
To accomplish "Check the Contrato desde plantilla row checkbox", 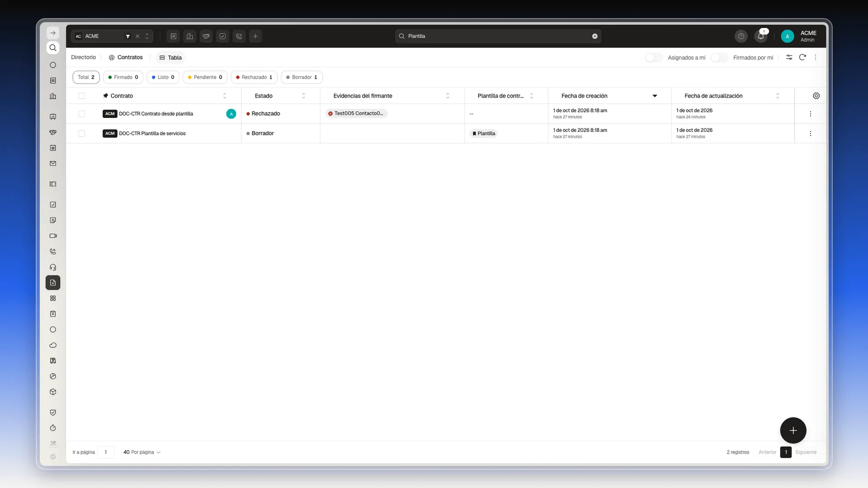I will [81, 114].
